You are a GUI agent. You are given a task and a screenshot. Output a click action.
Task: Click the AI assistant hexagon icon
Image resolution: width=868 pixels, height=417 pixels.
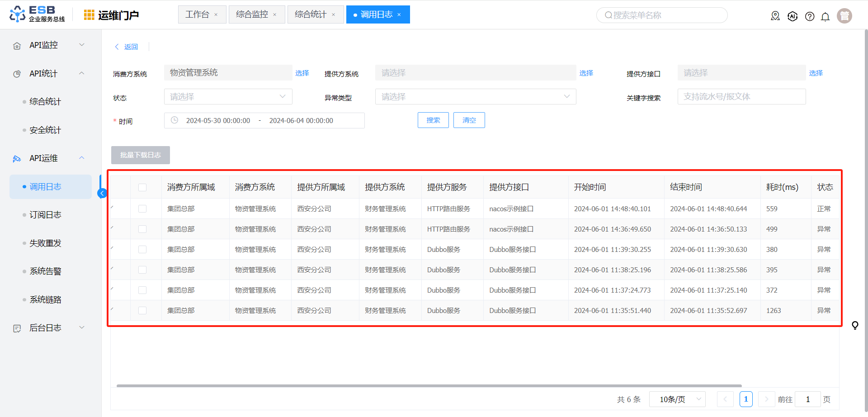coord(793,16)
